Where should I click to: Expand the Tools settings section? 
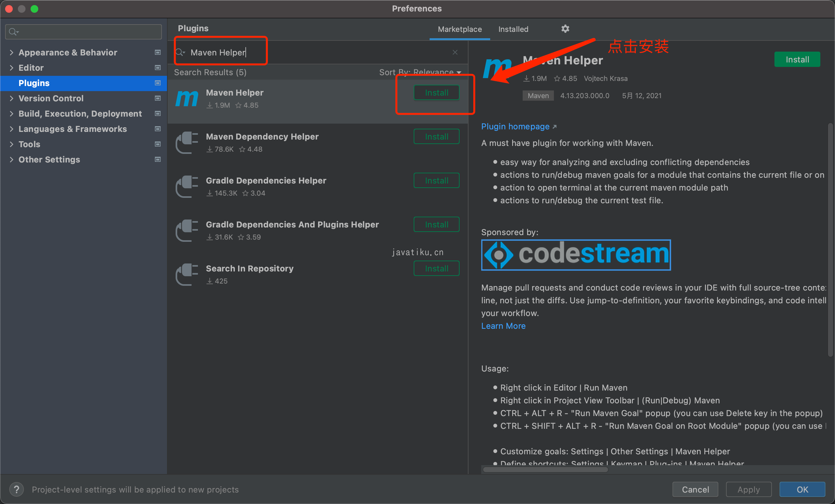tap(11, 144)
